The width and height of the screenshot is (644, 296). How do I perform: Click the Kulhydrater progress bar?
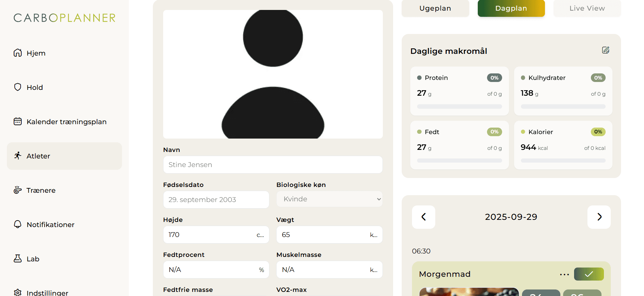tap(563, 106)
